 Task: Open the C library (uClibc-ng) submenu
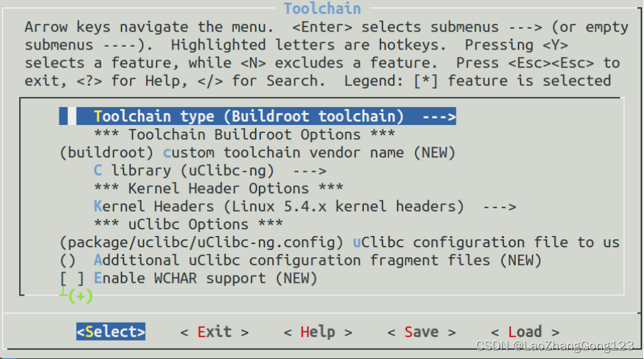coord(210,171)
